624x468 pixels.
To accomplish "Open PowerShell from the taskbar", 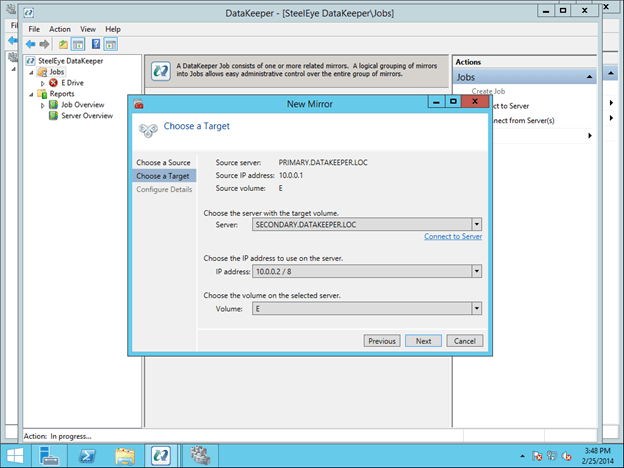I will [x=89, y=455].
